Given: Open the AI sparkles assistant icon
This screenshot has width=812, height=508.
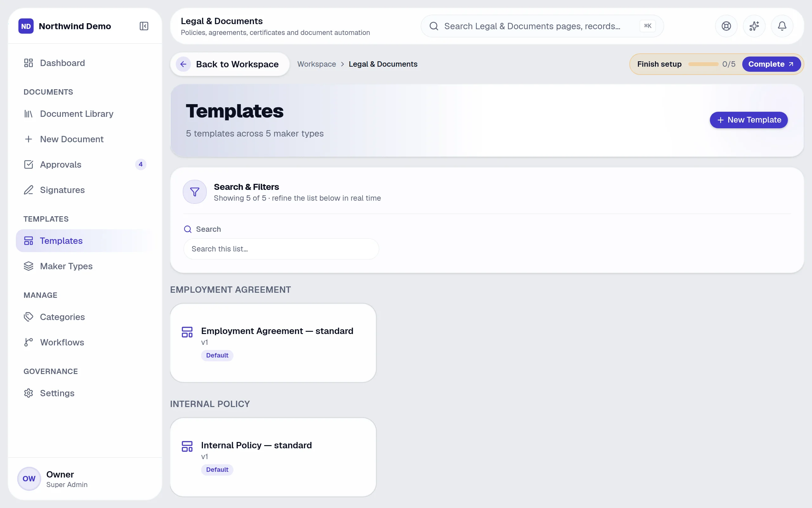Looking at the screenshot, I should click(754, 26).
